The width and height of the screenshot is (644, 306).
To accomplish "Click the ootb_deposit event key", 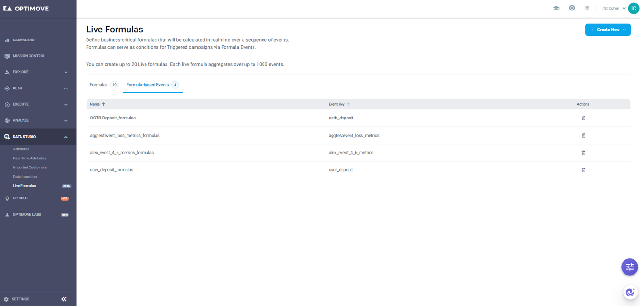I will 341,118.
